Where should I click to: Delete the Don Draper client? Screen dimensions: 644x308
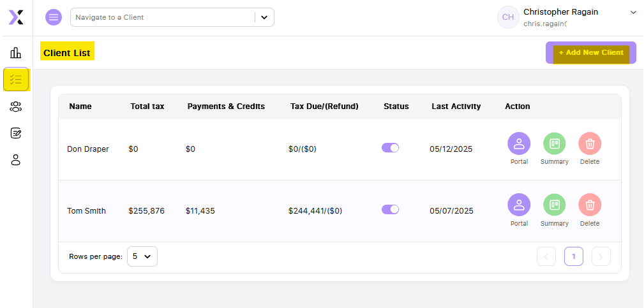coord(590,143)
